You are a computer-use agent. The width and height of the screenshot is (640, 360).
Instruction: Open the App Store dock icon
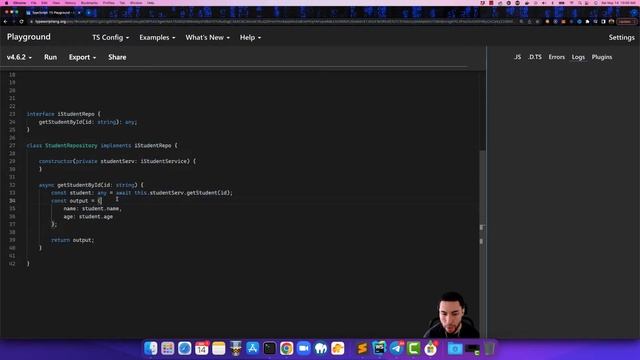coord(253,348)
